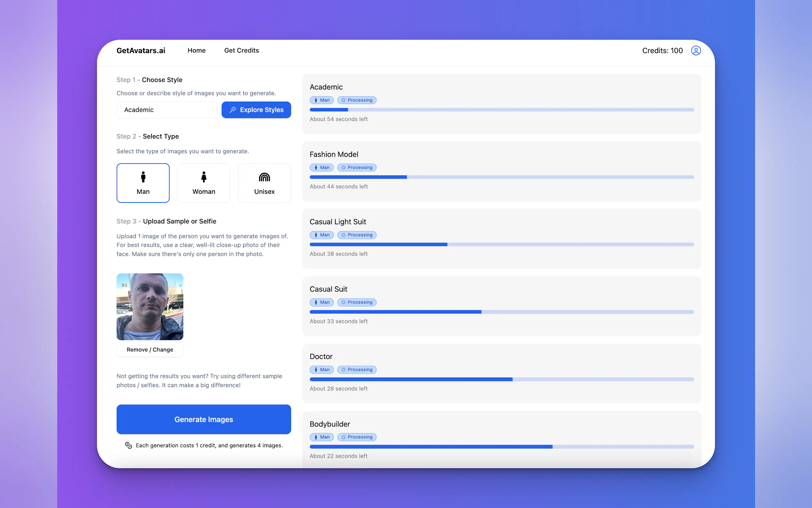Click the uploaded selfie thumbnail
This screenshot has width=812, height=508.
pos(150,306)
